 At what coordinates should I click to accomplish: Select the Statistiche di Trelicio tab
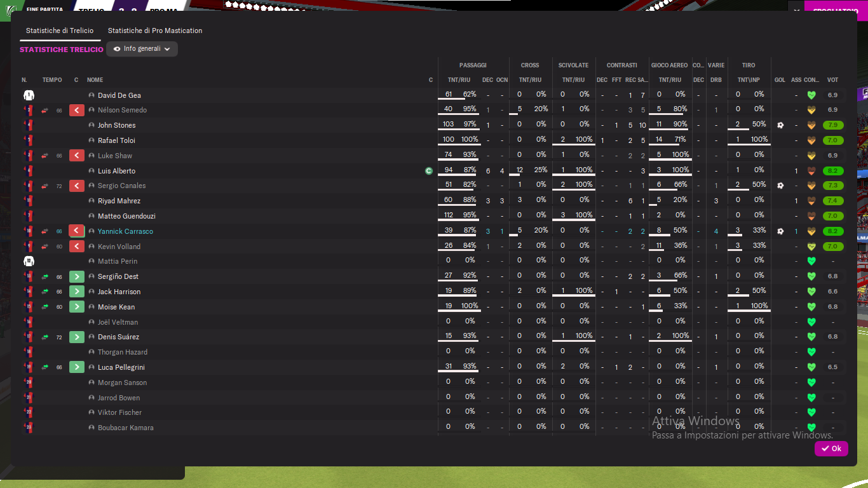point(60,30)
